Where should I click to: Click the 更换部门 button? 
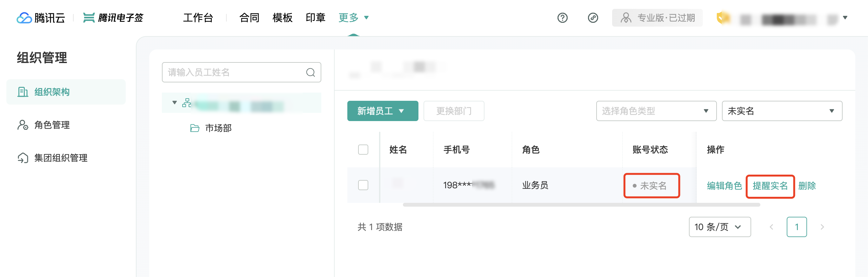(x=454, y=111)
